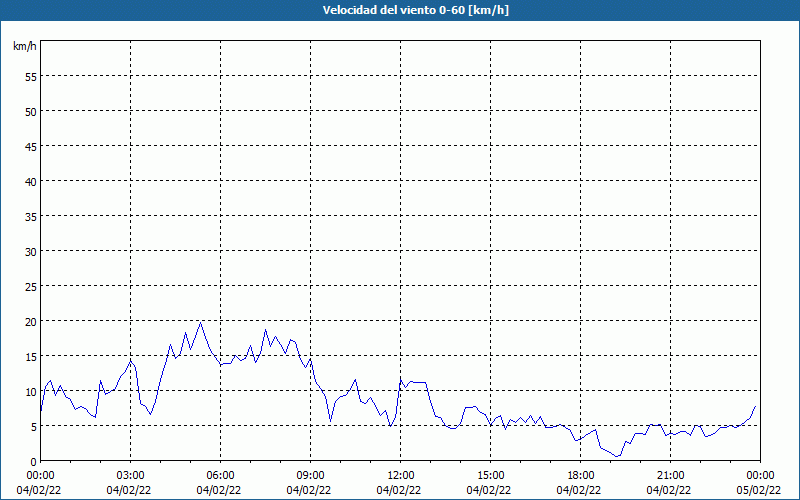
Task: Click the lowest wind speed point near 19:15
Action: pyautogui.click(x=617, y=456)
